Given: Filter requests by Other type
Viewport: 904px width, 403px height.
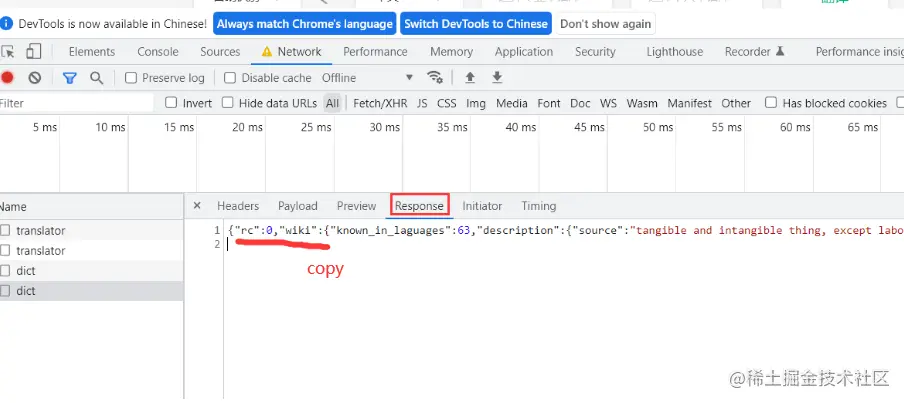Looking at the screenshot, I should [736, 103].
